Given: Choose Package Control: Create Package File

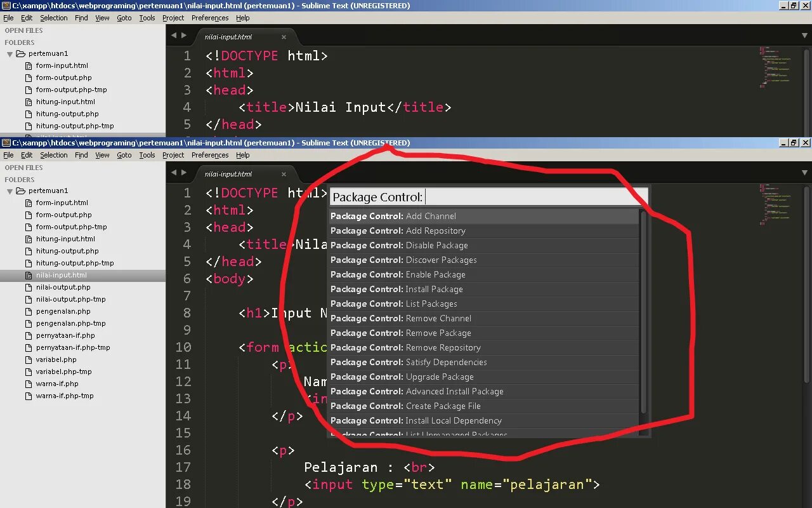Looking at the screenshot, I should tap(483, 406).
